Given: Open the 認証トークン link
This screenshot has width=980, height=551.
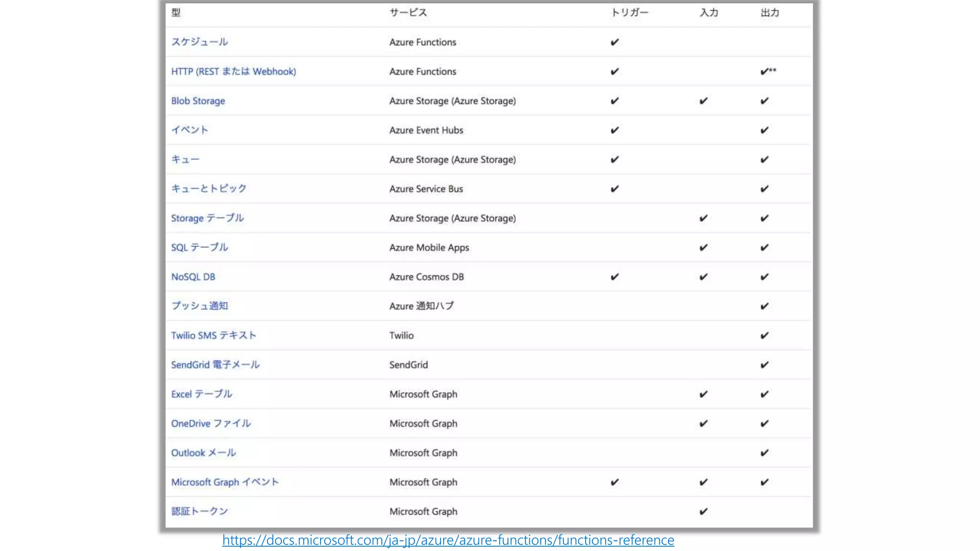Looking at the screenshot, I should click(200, 511).
